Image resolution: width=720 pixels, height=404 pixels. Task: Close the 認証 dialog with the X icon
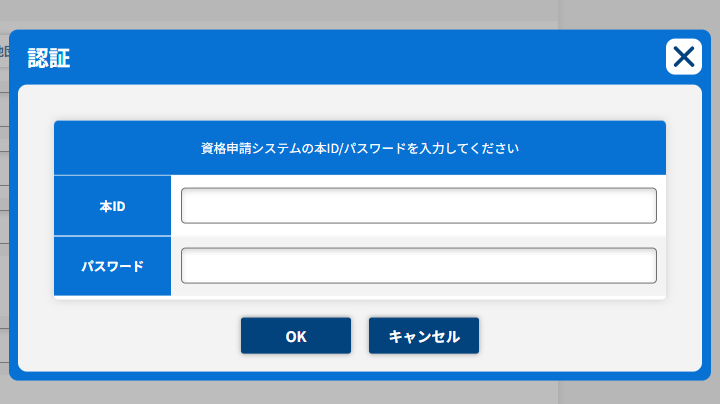pyautogui.click(x=683, y=57)
